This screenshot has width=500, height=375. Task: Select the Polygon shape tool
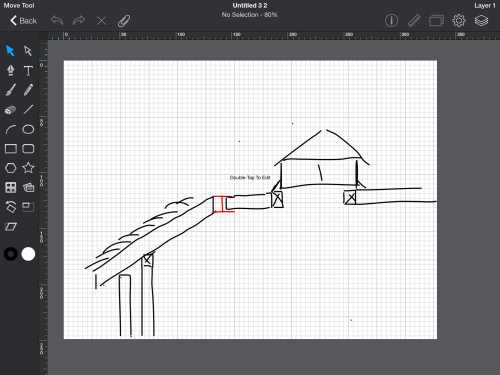pos(11,168)
